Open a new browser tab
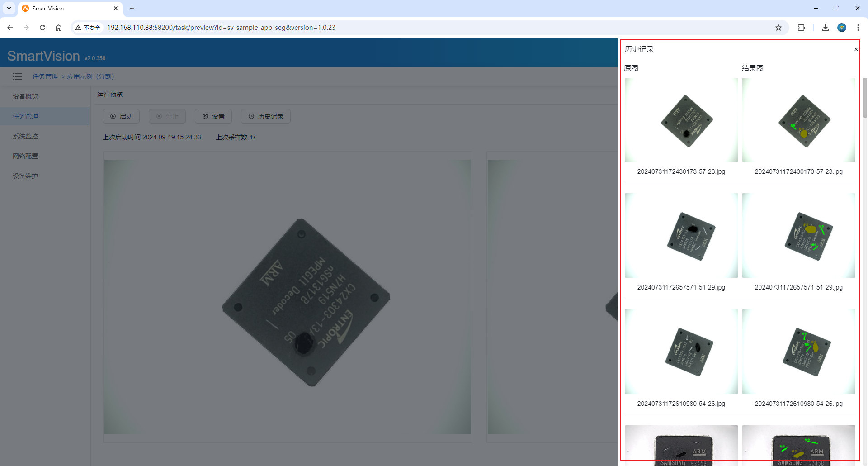Viewport: 868px width, 466px height. (132, 8)
